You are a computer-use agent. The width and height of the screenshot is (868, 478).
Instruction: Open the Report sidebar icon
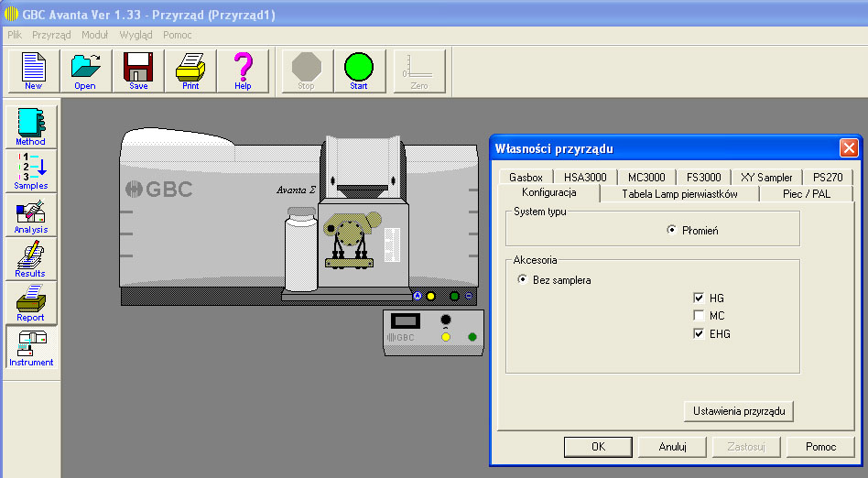[31, 302]
